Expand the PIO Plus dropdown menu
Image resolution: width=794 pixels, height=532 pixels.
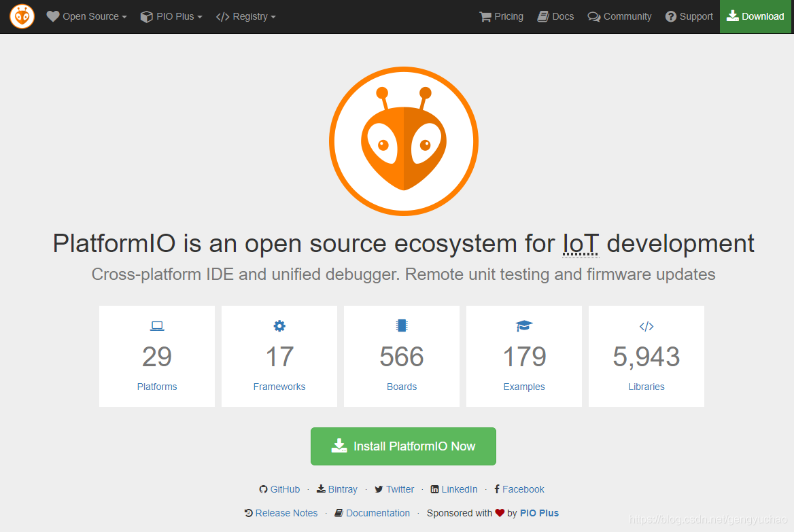(x=171, y=17)
